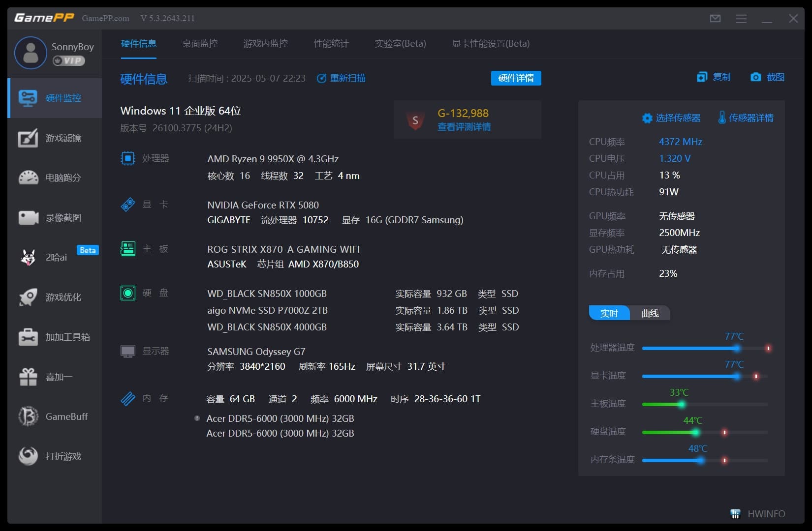
Task: Click the red S score shield icon
Action: pos(415,120)
